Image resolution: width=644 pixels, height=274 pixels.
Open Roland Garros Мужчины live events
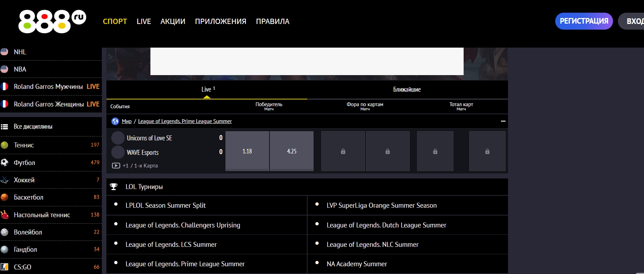pyautogui.click(x=48, y=87)
